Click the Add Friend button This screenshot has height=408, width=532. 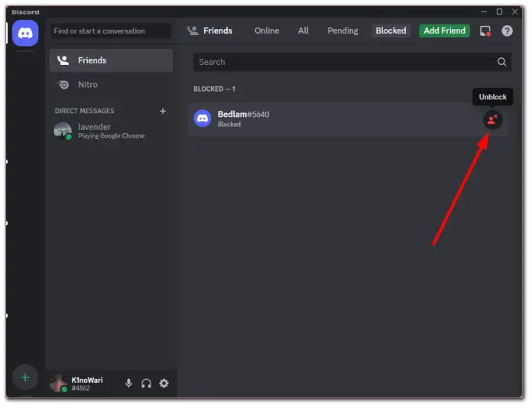tap(444, 31)
